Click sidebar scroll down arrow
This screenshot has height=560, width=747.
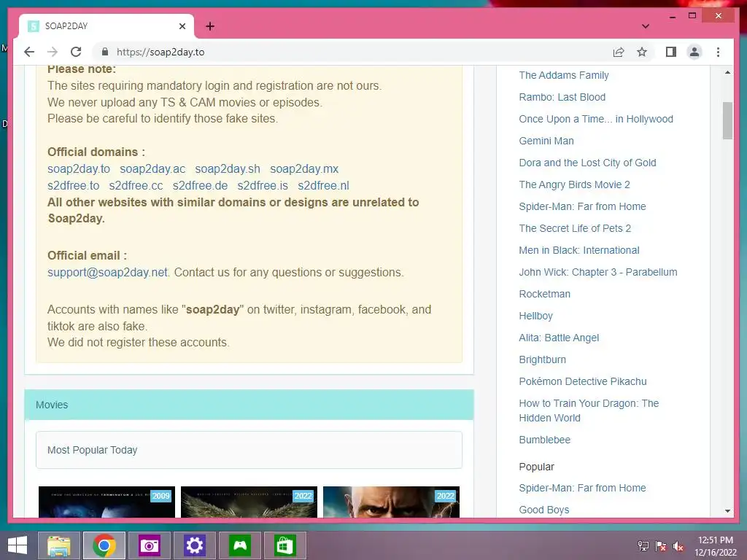point(727,511)
